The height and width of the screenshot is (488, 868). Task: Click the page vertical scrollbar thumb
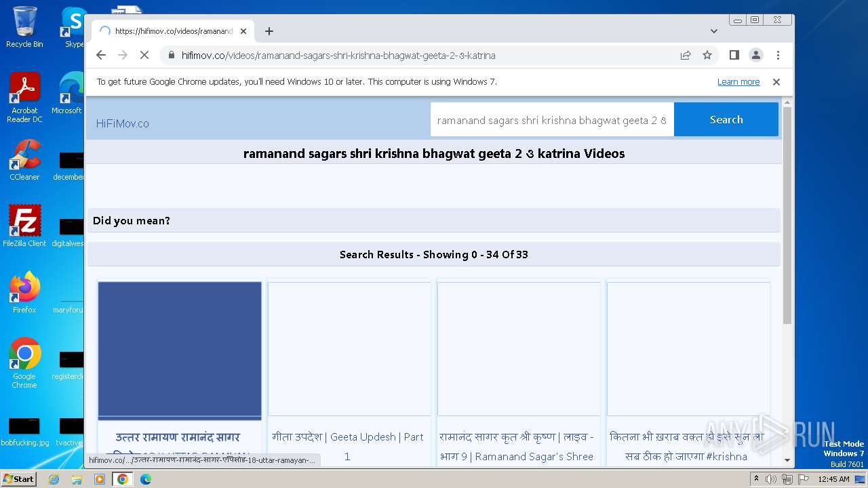point(787,216)
